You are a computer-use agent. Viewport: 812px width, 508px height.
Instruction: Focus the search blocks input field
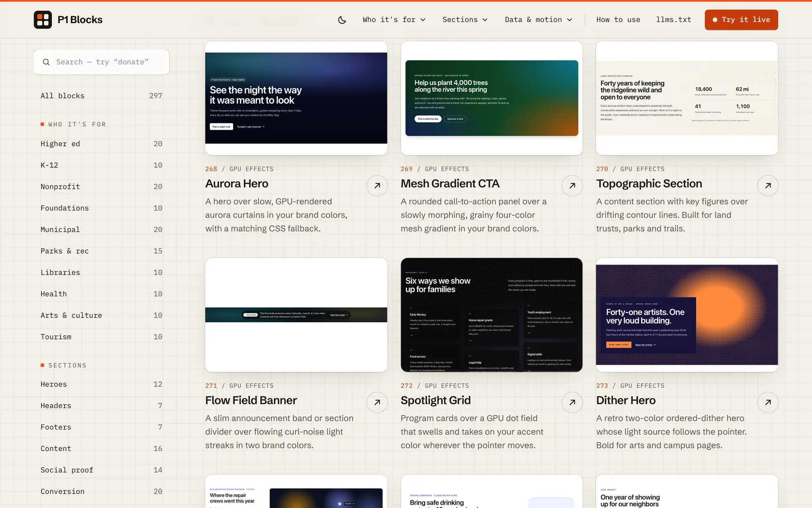click(x=101, y=62)
